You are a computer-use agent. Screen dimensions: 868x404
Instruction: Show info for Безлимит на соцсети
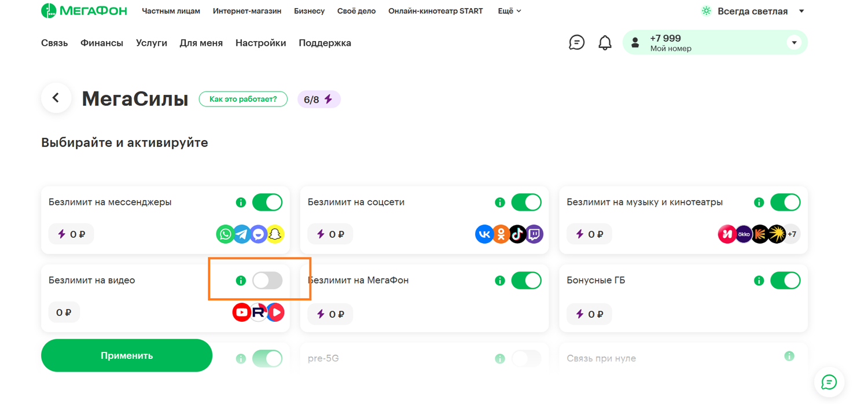click(x=500, y=203)
